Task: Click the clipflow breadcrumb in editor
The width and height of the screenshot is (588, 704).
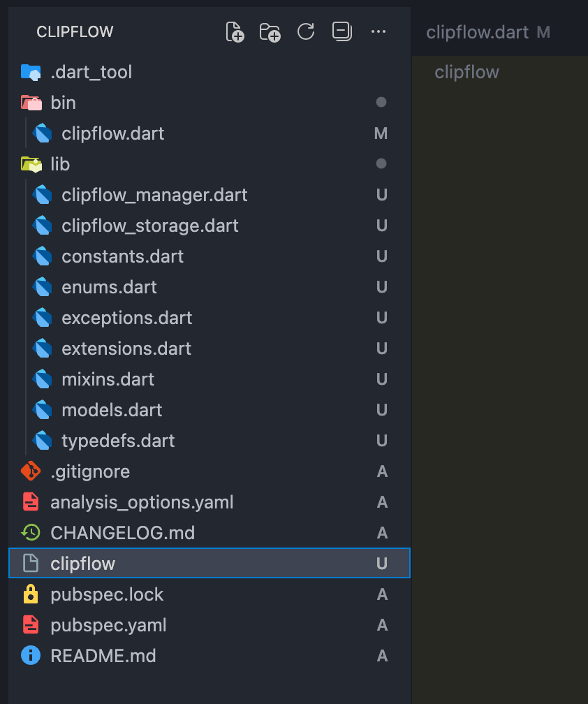Action: click(x=466, y=72)
